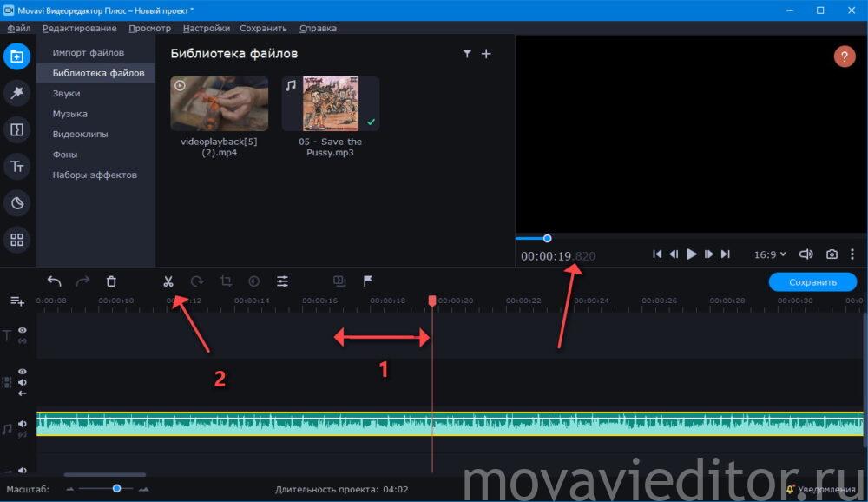
Task: Open Уведомления notifications
Action: tap(821, 490)
